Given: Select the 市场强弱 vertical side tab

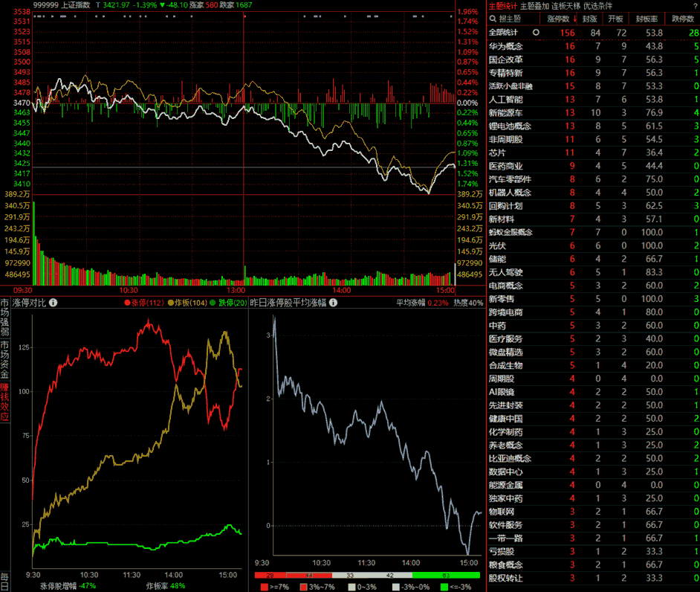Looking at the screenshot, I should pyautogui.click(x=4, y=318).
